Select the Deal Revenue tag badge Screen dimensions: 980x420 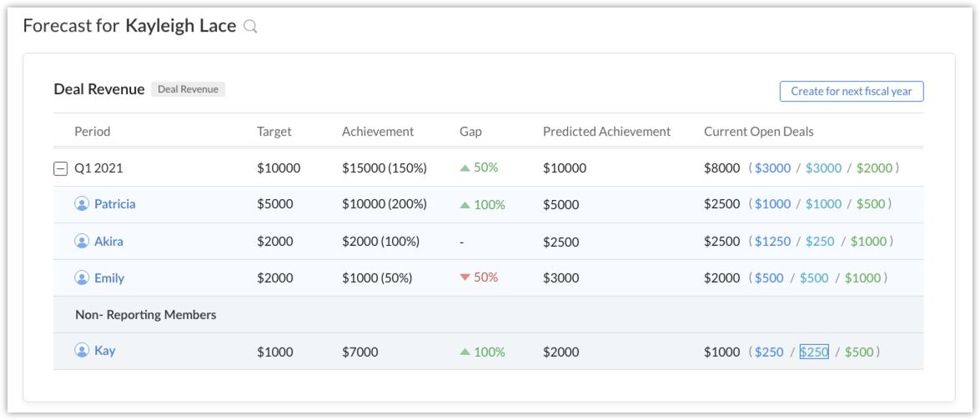(188, 89)
